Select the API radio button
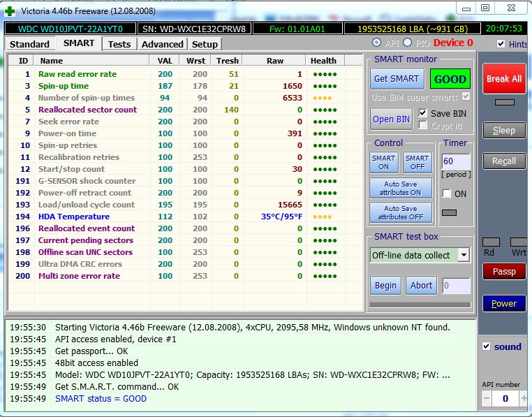 pos(378,43)
